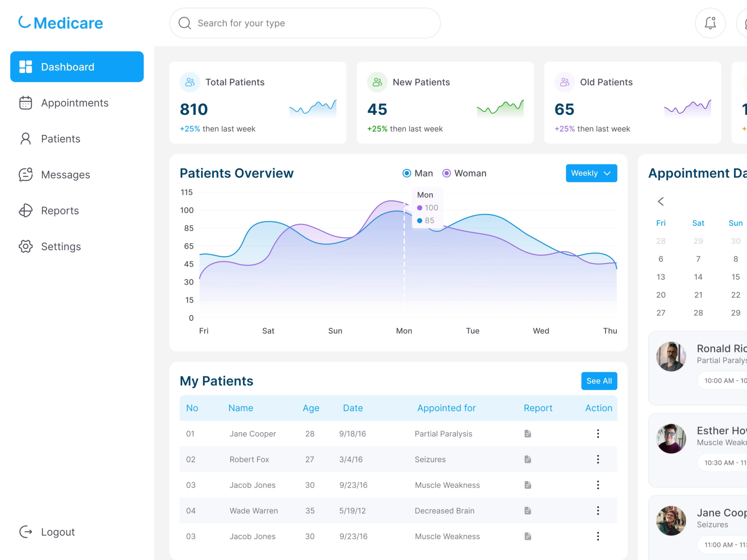Navigate to previous month in Appointment calendar
This screenshot has height=560, width=747.
pos(661,201)
